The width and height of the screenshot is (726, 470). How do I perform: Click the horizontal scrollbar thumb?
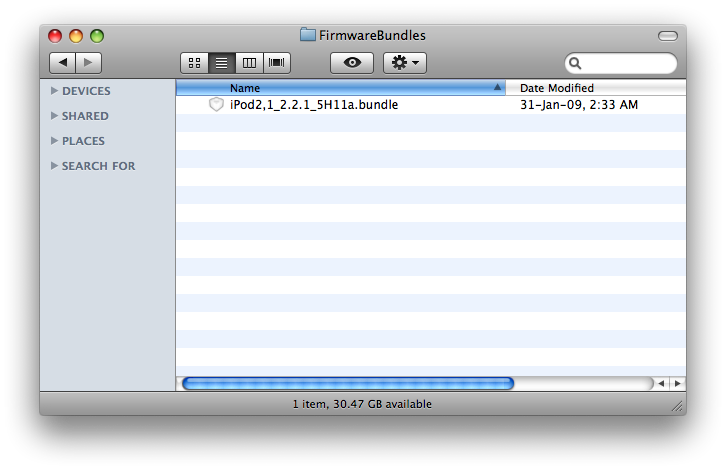[x=348, y=383]
